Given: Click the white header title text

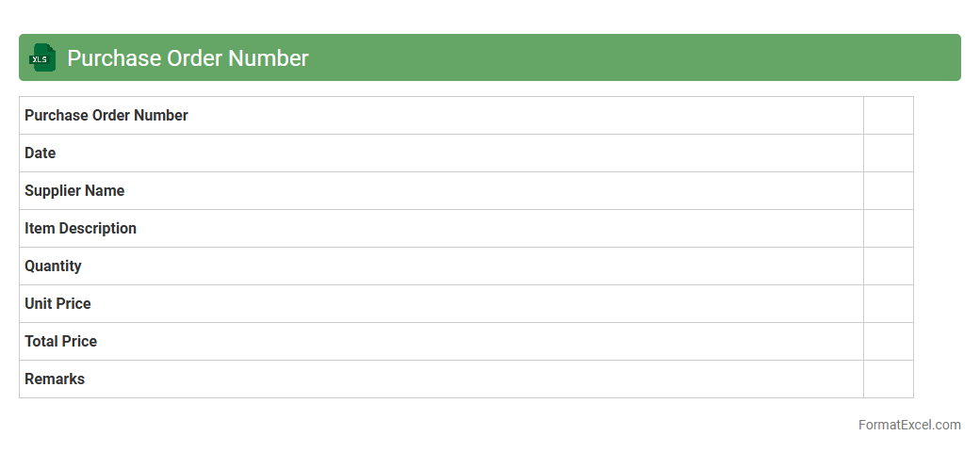Looking at the screenshot, I should [x=188, y=58].
